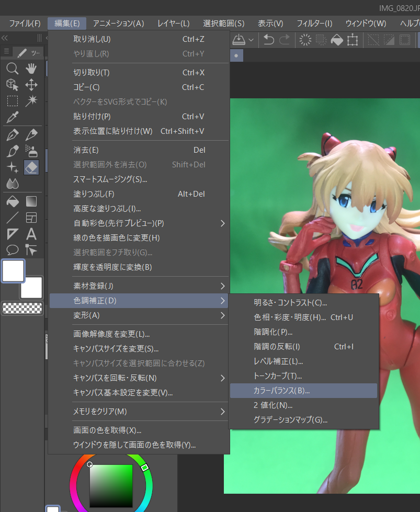
Task: Expand the メモリをクリア(M) submenu
Action: pos(139,412)
